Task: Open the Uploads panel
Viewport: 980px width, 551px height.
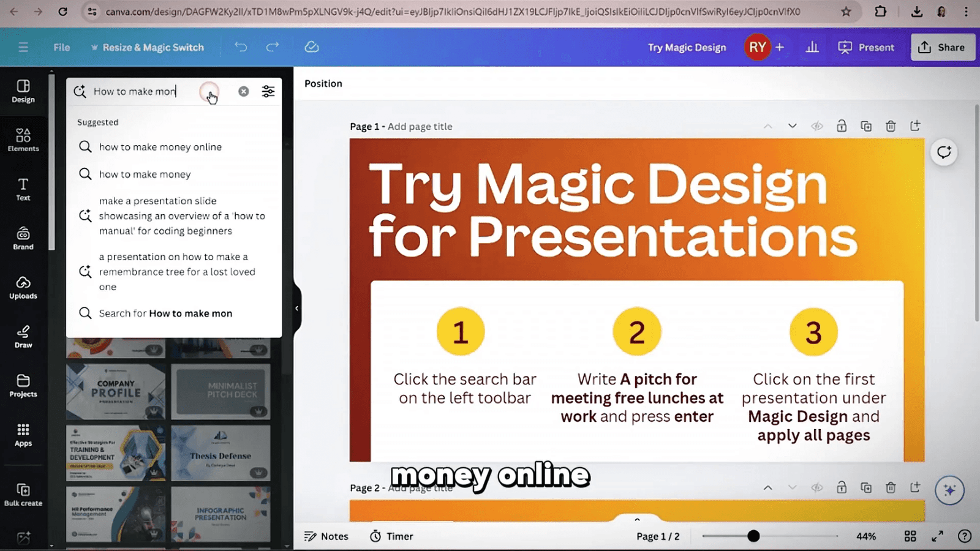Action: click(23, 287)
